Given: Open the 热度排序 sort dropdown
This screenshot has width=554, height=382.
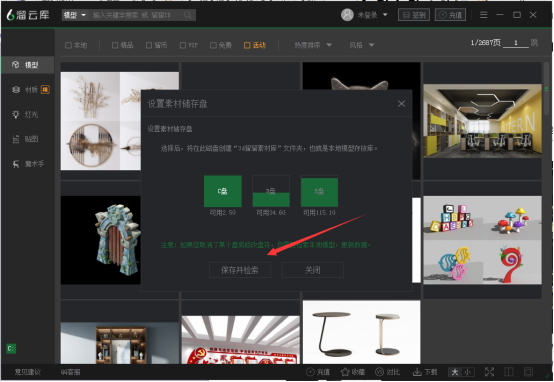Looking at the screenshot, I should coord(313,45).
